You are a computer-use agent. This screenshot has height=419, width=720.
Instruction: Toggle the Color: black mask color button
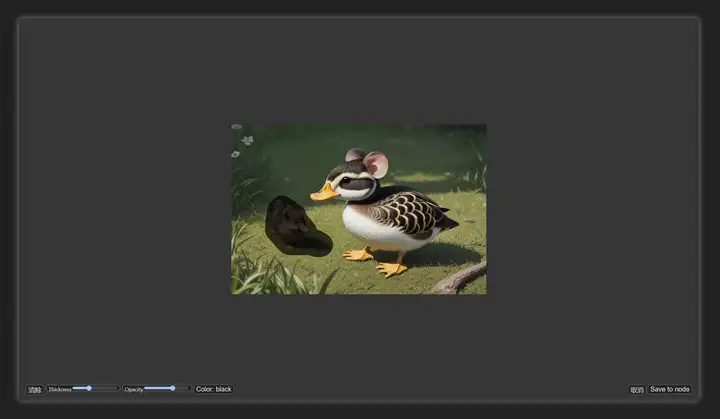click(x=214, y=389)
